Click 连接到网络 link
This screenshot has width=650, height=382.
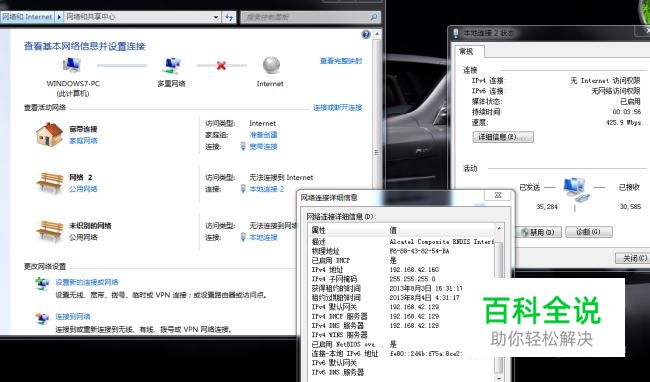pos(73,317)
